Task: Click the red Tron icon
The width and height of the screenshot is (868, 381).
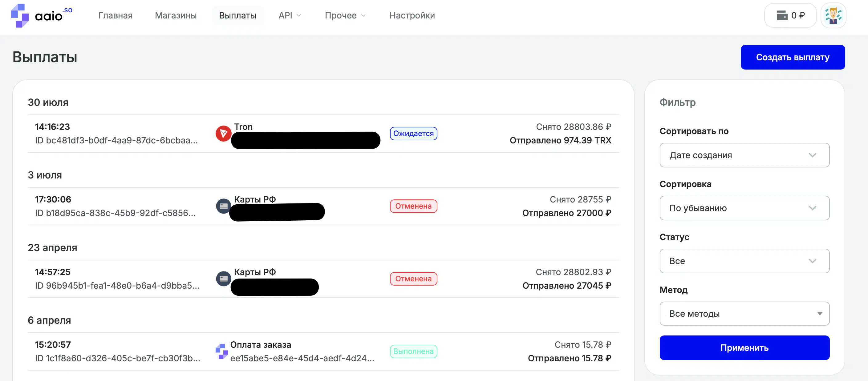Action: [x=223, y=134]
